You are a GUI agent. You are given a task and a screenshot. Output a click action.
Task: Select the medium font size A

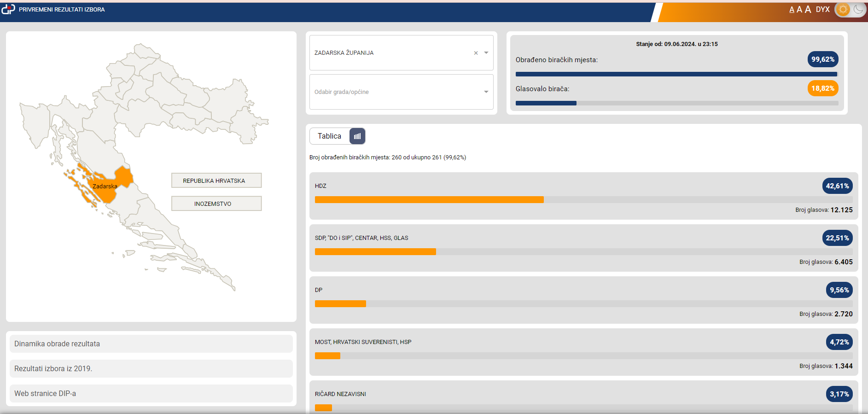[x=799, y=10]
